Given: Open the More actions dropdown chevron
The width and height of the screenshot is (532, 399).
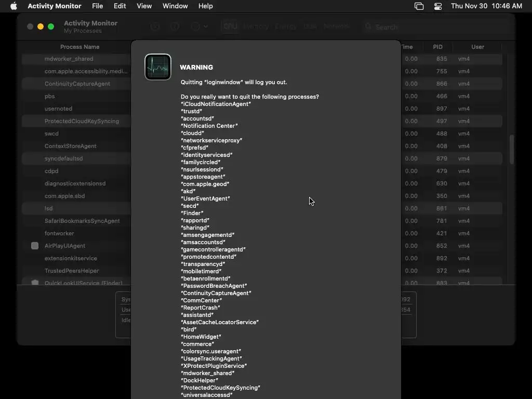Looking at the screenshot, I should pos(206,26).
